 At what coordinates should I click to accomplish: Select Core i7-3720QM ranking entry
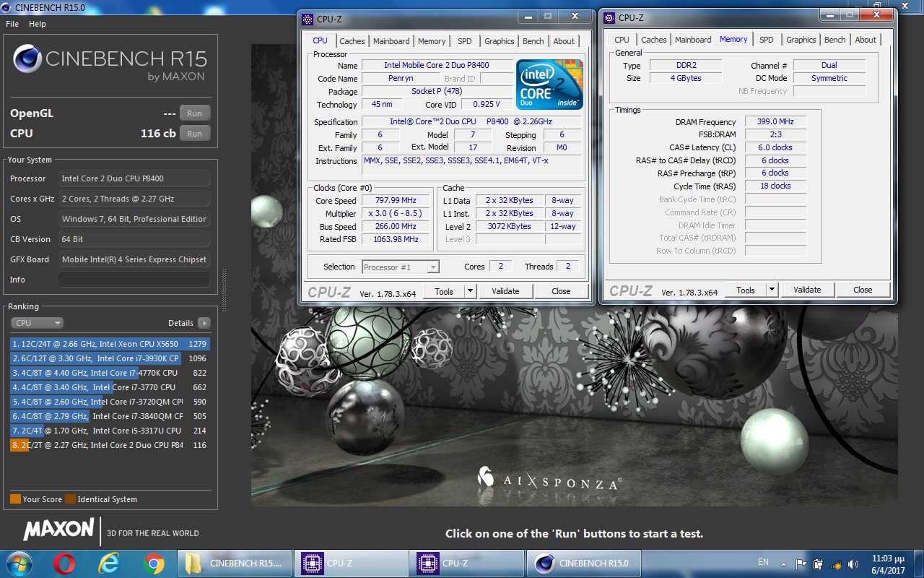point(110,402)
